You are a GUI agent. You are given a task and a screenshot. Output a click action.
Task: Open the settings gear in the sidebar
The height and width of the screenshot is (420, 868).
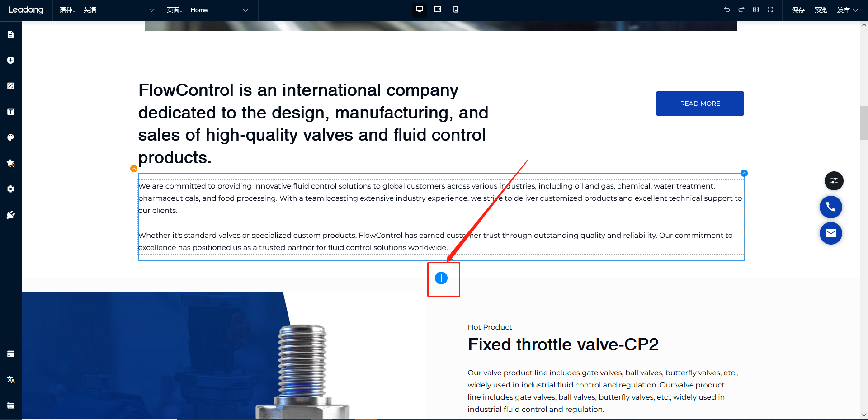click(x=11, y=189)
